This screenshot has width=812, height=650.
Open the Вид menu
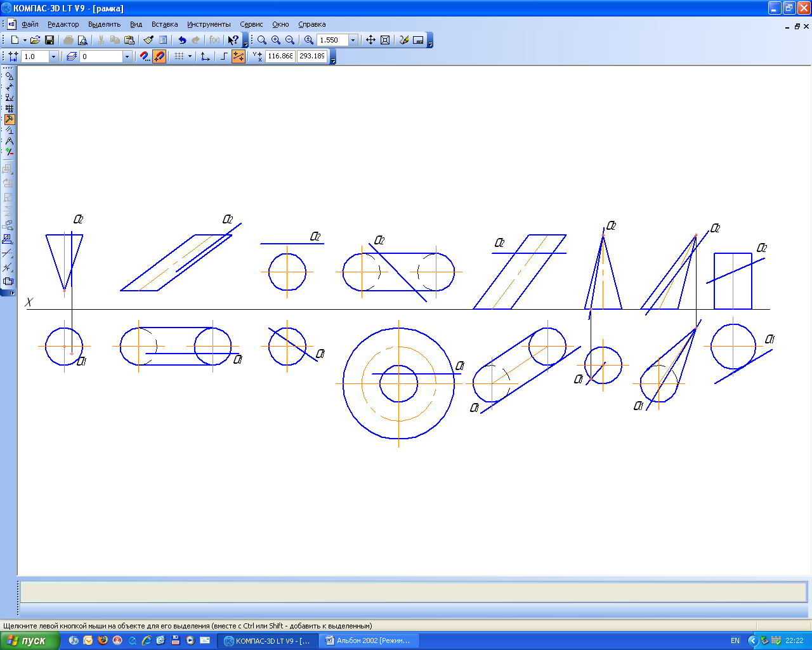click(x=136, y=24)
